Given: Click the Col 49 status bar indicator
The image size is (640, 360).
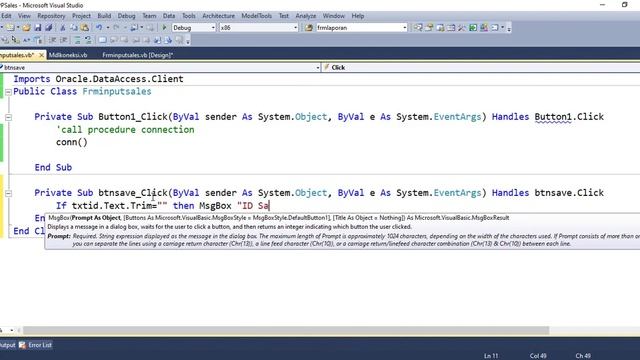Looking at the screenshot, I should 538,356.
